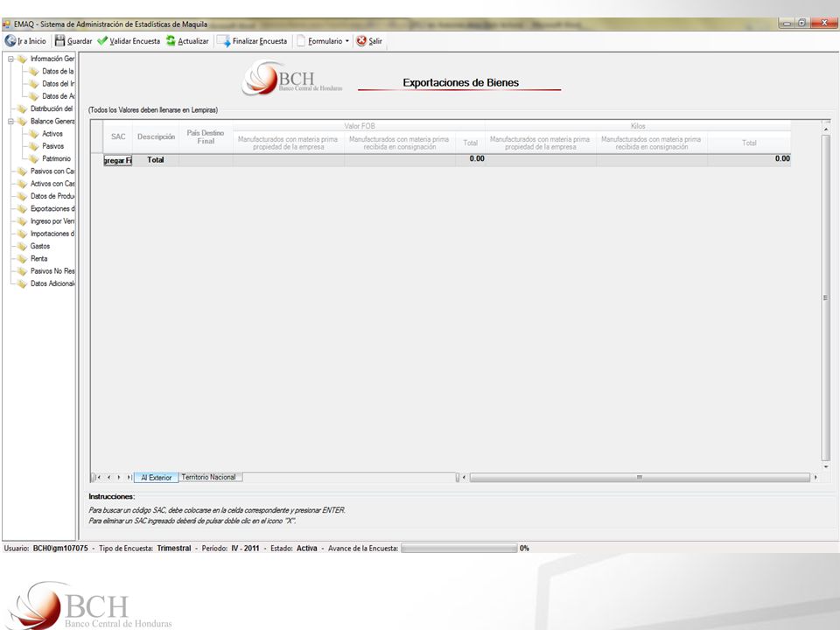The height and width of the screenshot is (630, 840).
Task: Open Ingreso por Ven tree item
Action: pyautogui.click(x=52, y=221)
